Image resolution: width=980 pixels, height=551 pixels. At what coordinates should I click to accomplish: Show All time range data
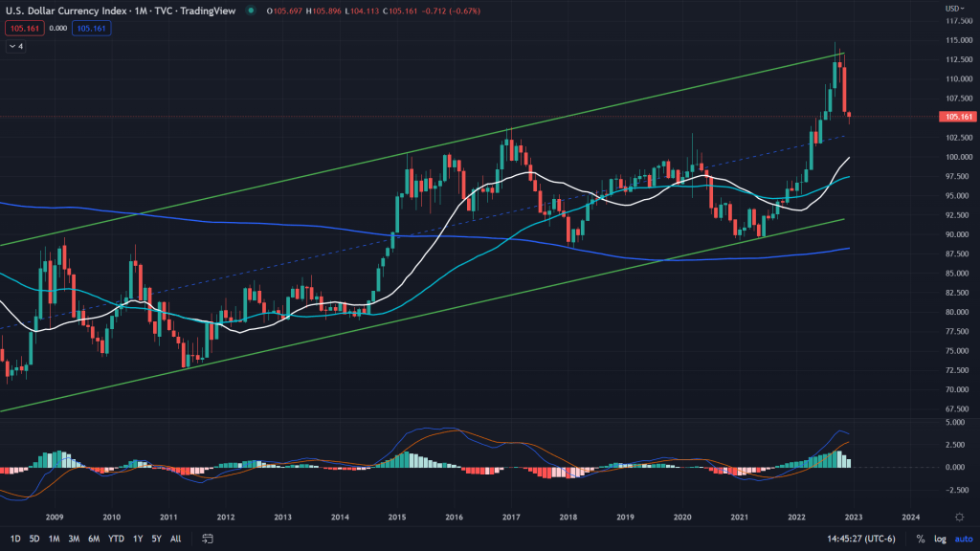click(176, 539)
